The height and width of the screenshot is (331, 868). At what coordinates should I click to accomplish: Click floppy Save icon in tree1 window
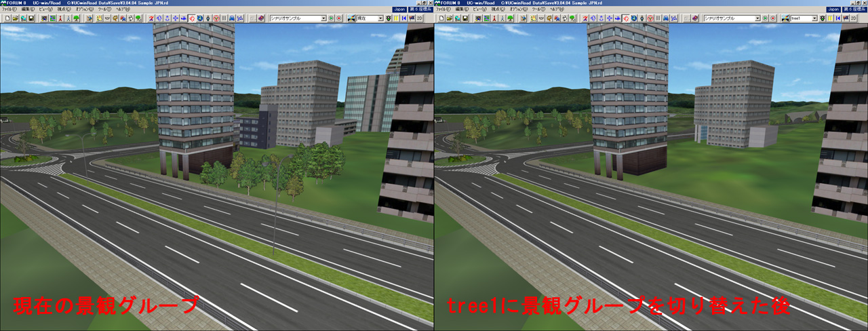click(x=465, y=18)
